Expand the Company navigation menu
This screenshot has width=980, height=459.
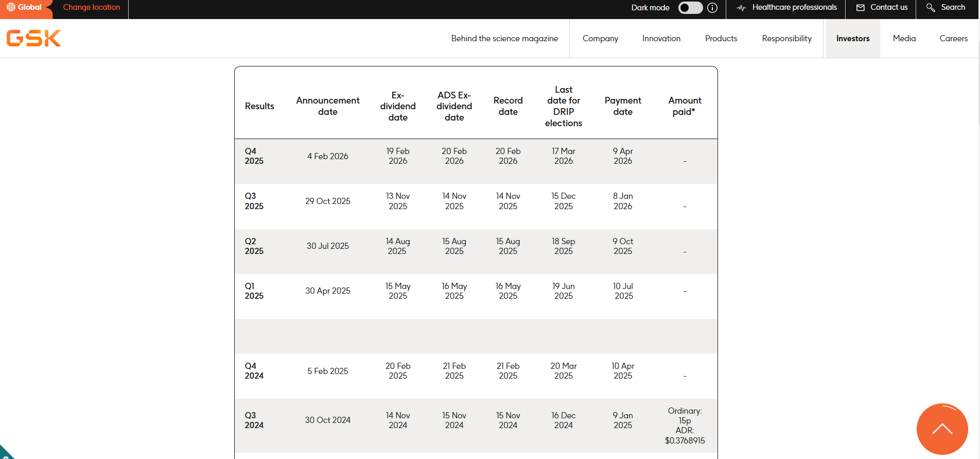click(600, 39)
